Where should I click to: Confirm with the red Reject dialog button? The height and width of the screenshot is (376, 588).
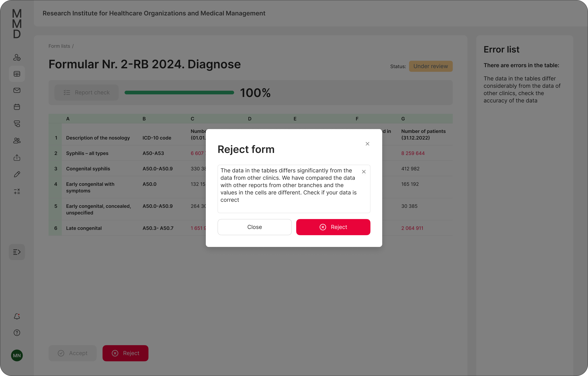click(x=333, y=227)
